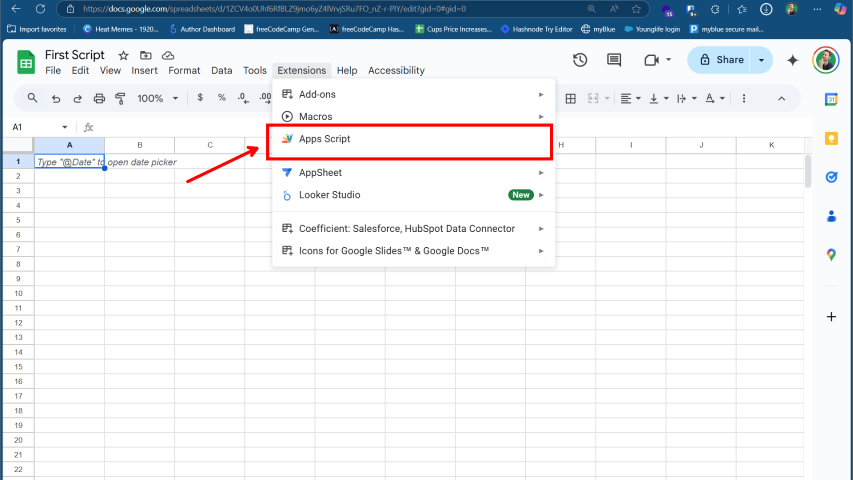Open Google Calendar side panel
The width and height of the screenshot is (853, 480).
(x=831, y=100)
